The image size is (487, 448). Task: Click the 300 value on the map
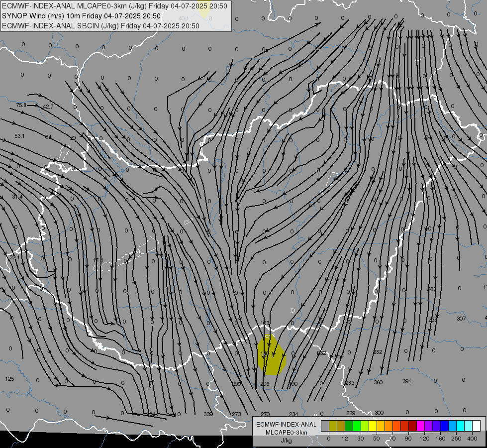tap(379, 413)
